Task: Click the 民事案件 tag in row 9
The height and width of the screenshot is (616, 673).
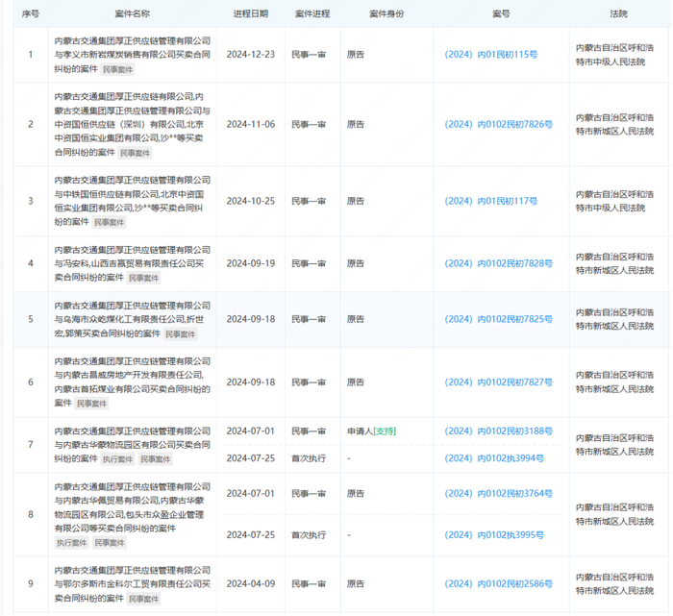Action: 144,599
